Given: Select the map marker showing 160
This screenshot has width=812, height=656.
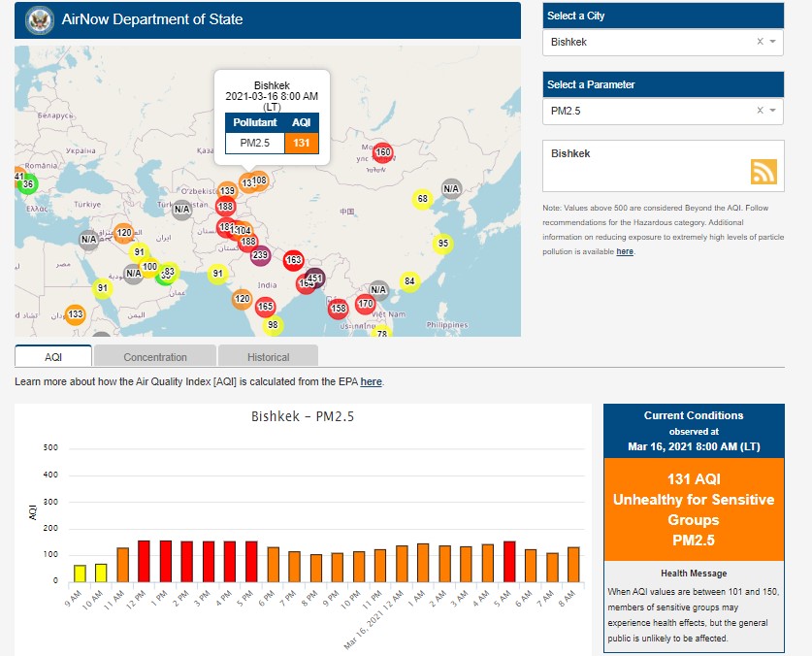Looking at the screenshot, I should pyautogui.click(x=382, y=152).
